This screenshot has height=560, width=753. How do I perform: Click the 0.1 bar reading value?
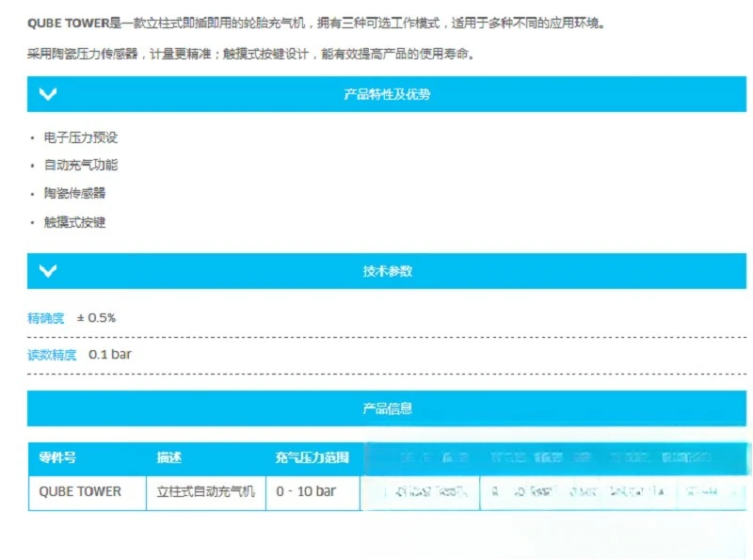click(109, 355)
